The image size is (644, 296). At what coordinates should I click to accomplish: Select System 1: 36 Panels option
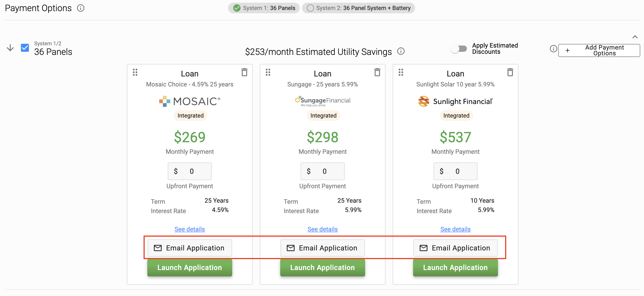coord(264,8)
